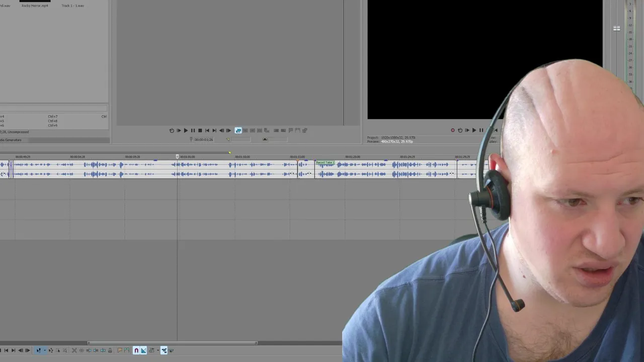Step to next frame in the Trimmer
Viewport: 644px width, 362px height.
click(228, 130)
